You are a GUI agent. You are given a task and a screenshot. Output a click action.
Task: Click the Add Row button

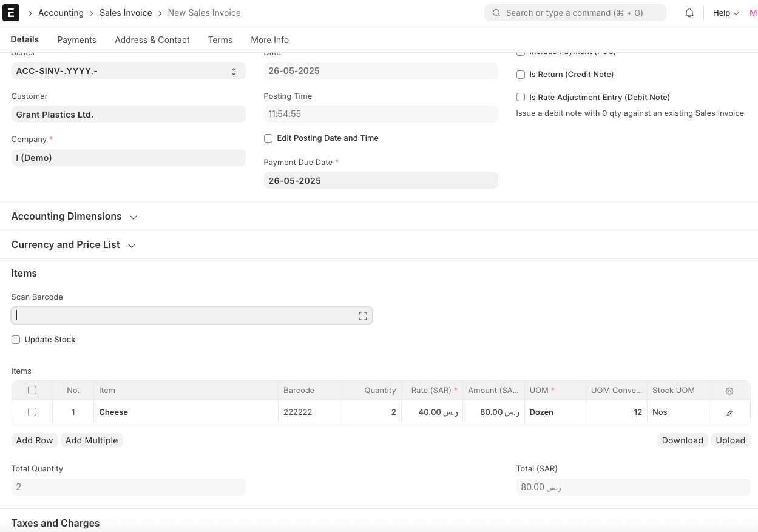35,440
